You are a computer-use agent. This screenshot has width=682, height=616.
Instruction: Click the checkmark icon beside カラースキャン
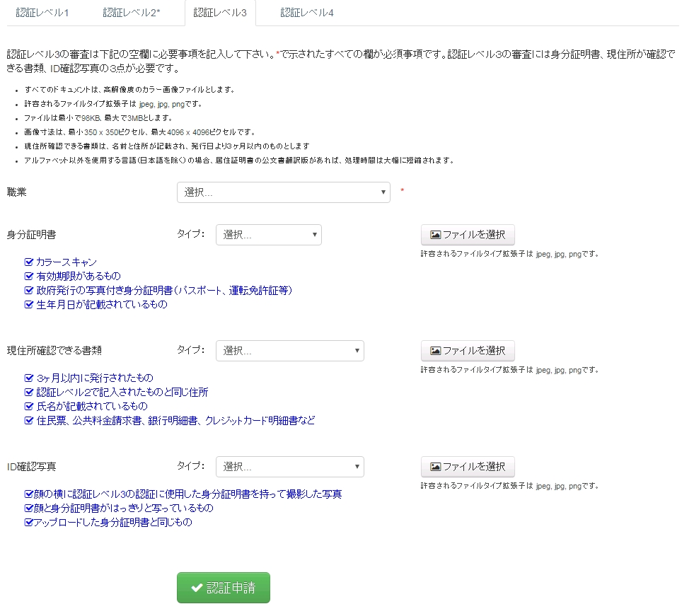click(x=29, y=262)
